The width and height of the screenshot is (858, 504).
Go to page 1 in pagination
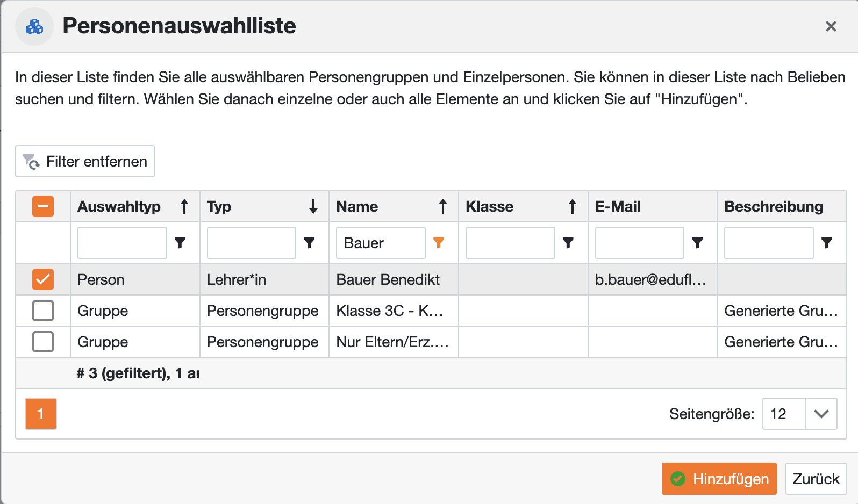41,414
